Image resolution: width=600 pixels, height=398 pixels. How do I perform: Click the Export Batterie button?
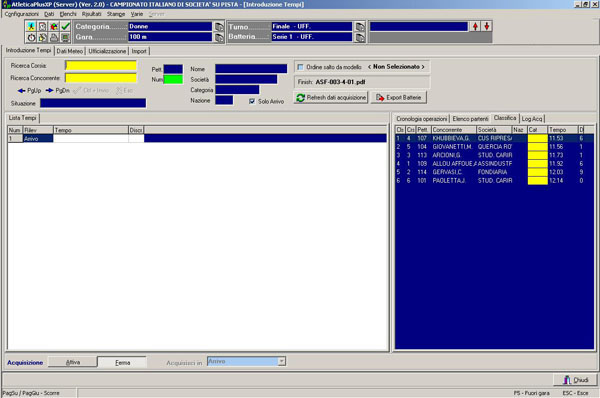398,98
